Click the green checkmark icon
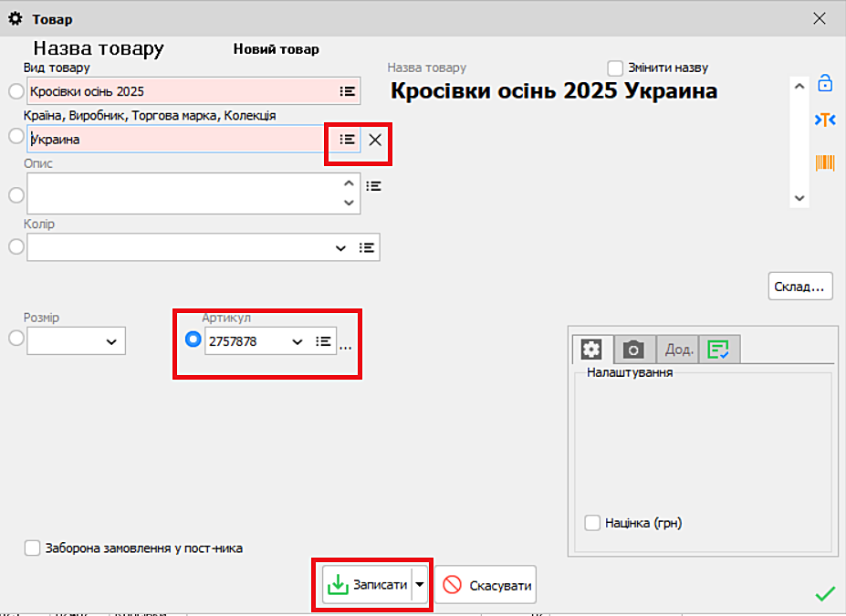Screen dimensions: 846x616 point(825,594)
